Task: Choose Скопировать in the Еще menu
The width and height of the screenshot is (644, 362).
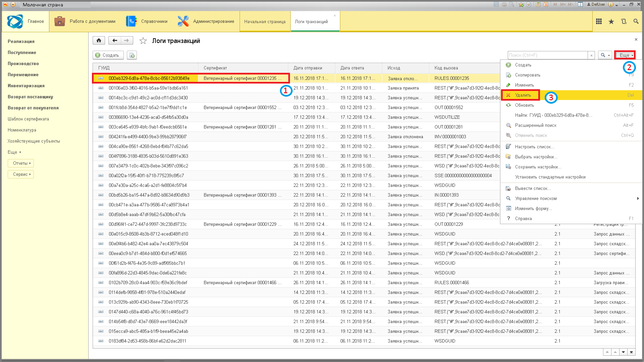Action: pos(571,75)
